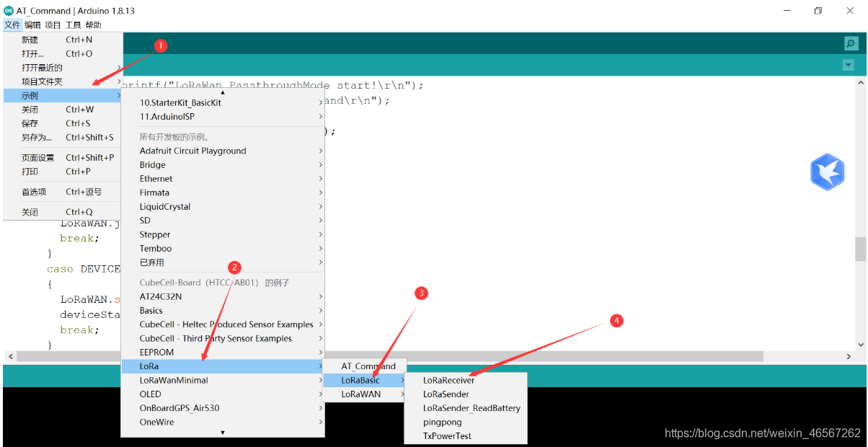Select AT_Command in LoRa submenu
868x447 pixels.
click(366, 366)
